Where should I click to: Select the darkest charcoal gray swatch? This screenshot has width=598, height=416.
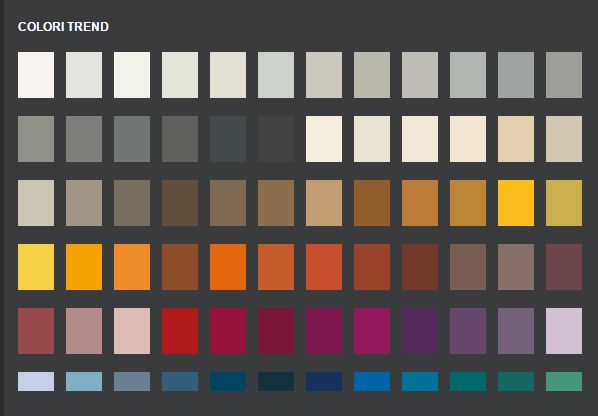click(x=276, y=139)
